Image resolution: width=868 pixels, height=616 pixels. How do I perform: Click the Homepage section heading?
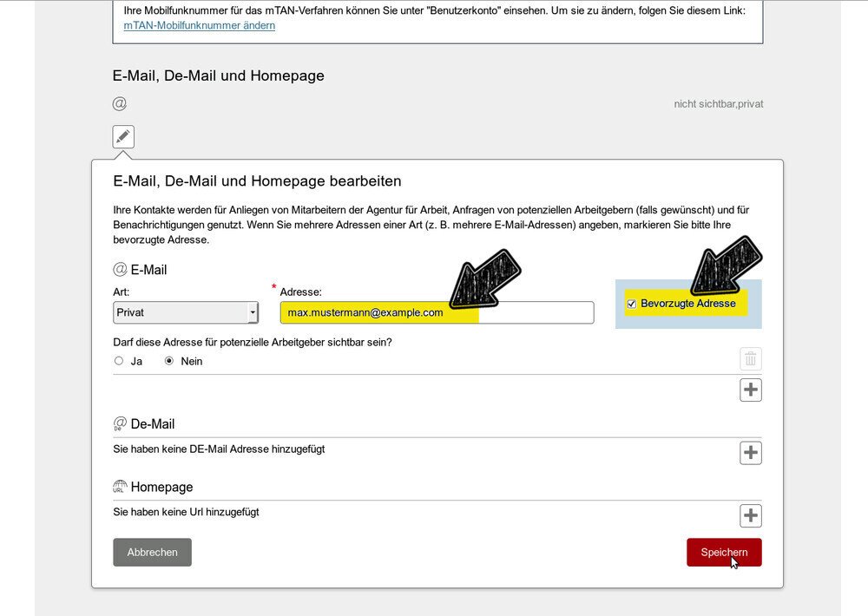[x=161, y=487]
